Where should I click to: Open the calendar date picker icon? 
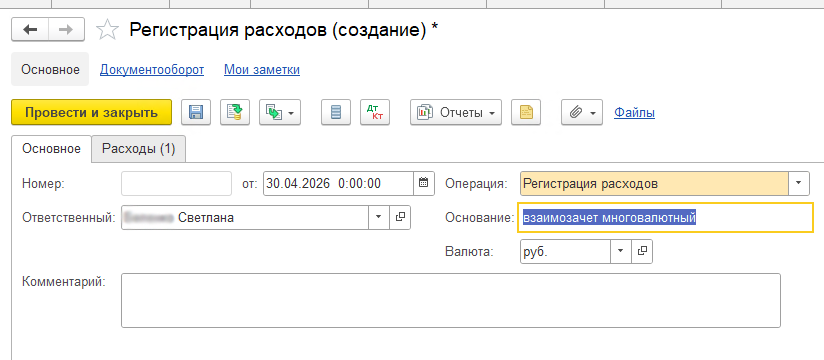point(424,183)
